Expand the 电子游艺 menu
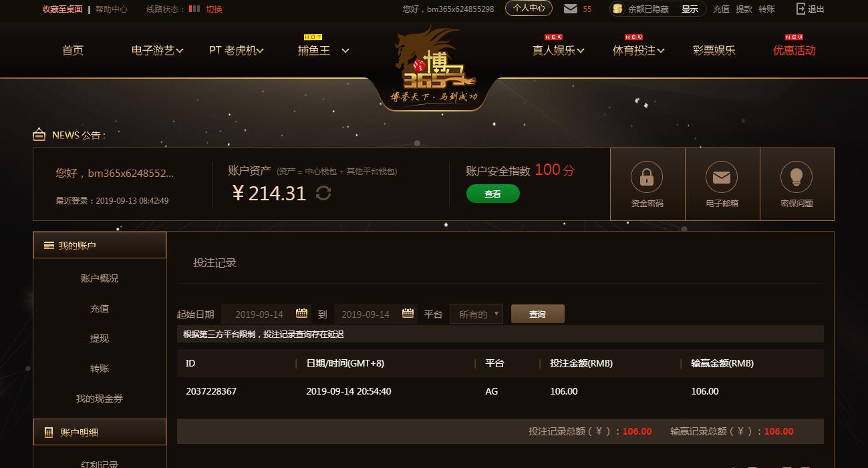Screen dimensions: 868x468 click(x=158, y=50)
